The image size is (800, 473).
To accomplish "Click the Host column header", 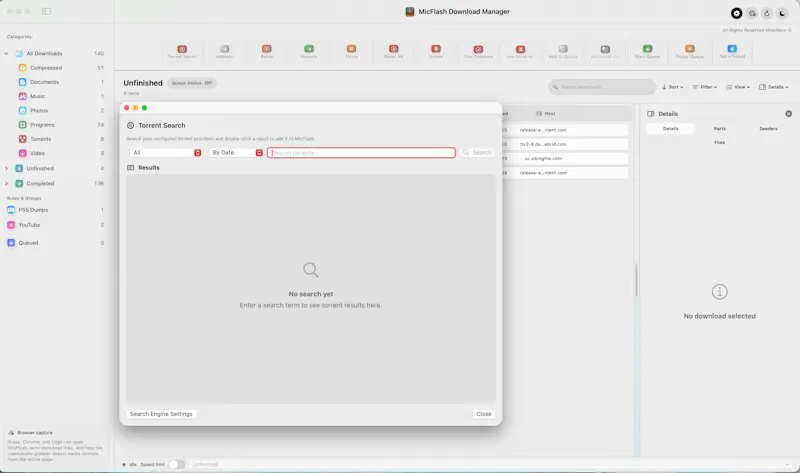I will (x=546, y=114).
